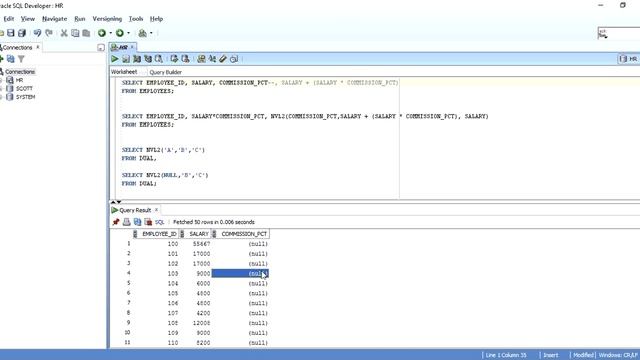Click the Delete result row icon
This screenshot has width=640, height=360.
tap(148, 222)
